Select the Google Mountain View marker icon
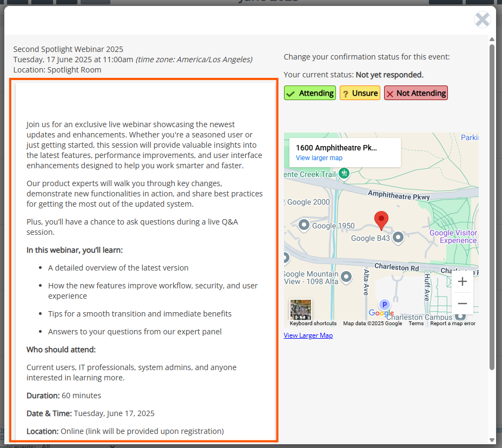502x448 pixels. click(x=347, y=277)
